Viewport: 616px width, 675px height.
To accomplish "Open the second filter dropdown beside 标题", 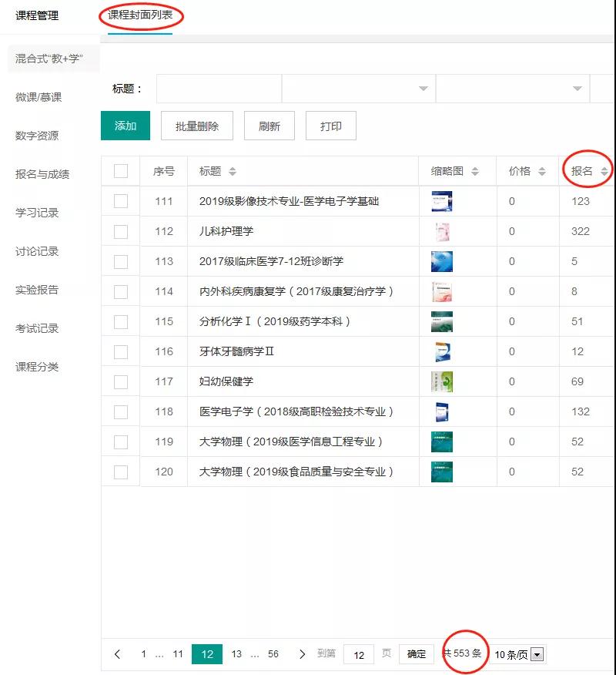I will click(358, 89).
